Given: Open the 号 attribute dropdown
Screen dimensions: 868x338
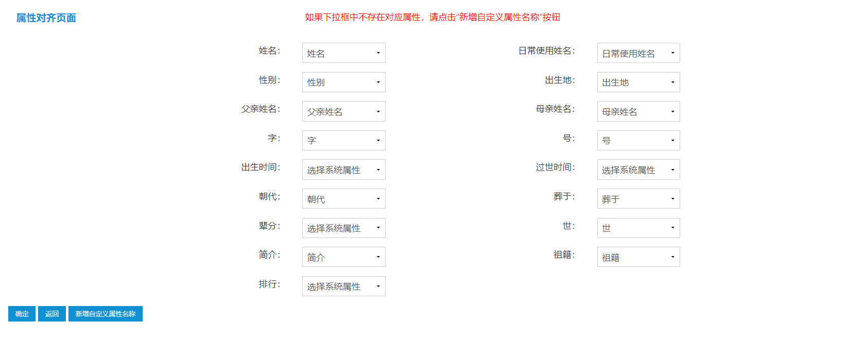Looking at the screenshot, I should click(x=638, y=140).
